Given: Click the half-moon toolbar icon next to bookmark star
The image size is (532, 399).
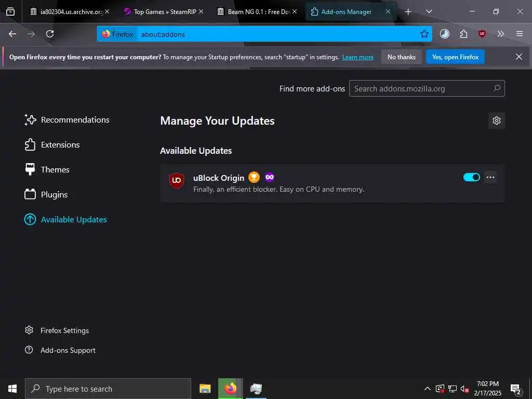Looking at the screenshot, I should click(445, 34).
